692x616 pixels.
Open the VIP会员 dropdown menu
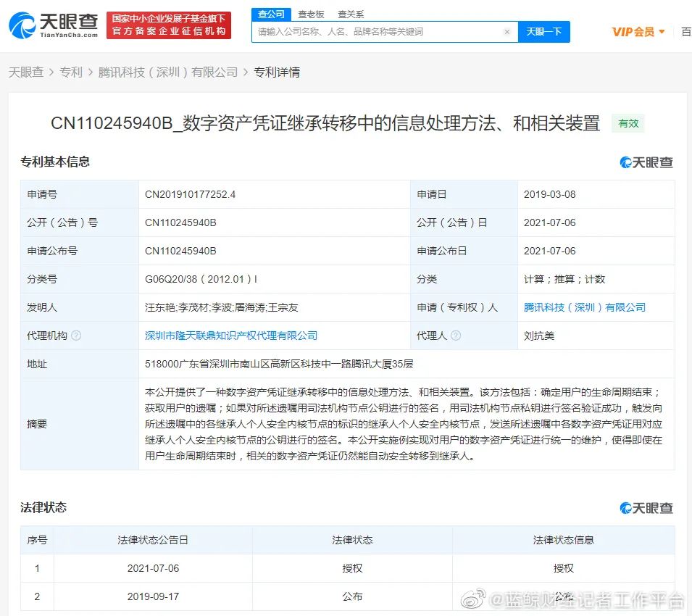pyautogui.click(x=638, y=32)
